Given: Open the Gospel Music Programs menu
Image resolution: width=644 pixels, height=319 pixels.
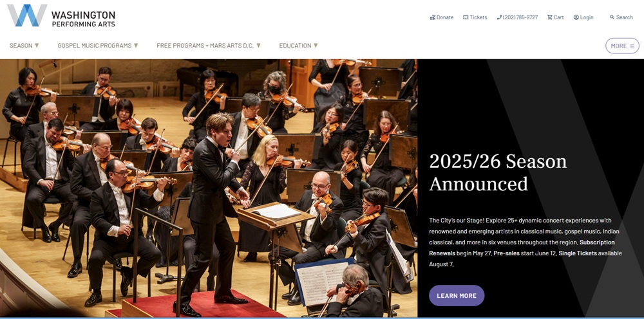Looking at the screenshot, I should tap(95, 46).
